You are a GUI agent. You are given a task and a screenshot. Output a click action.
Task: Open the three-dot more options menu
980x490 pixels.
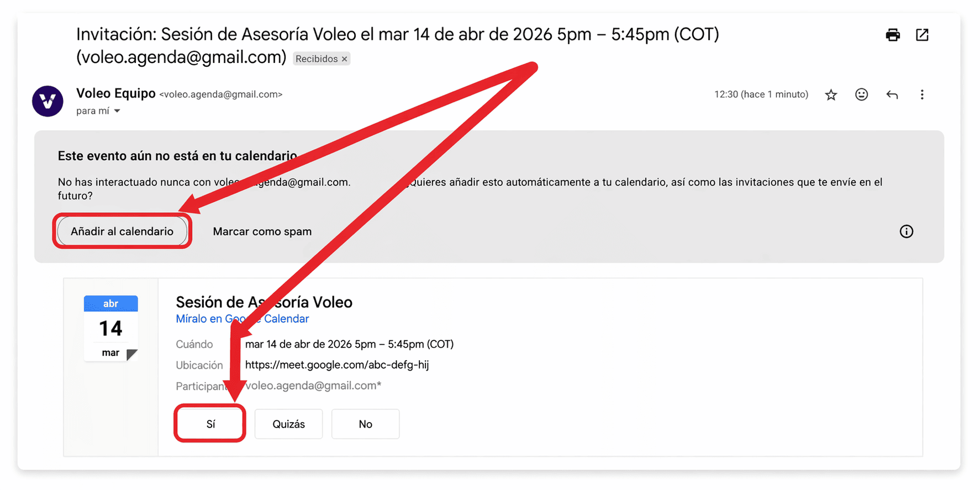point(921,95)
